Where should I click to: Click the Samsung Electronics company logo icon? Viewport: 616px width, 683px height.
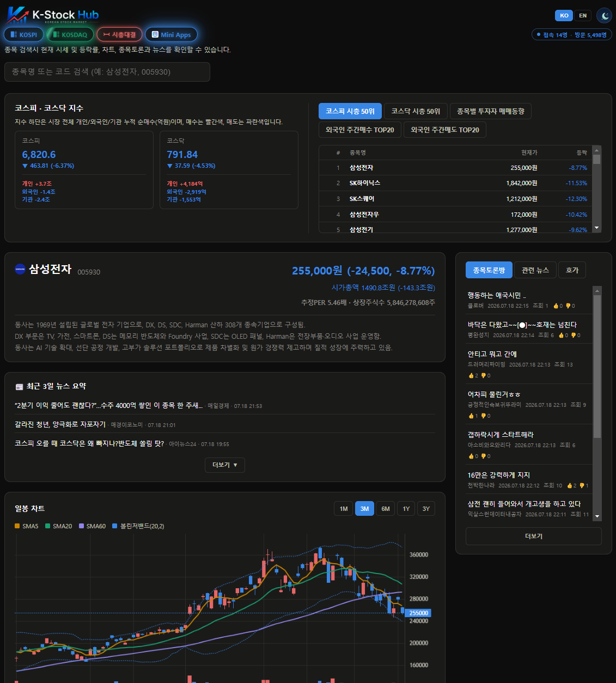tap(20, 269)
